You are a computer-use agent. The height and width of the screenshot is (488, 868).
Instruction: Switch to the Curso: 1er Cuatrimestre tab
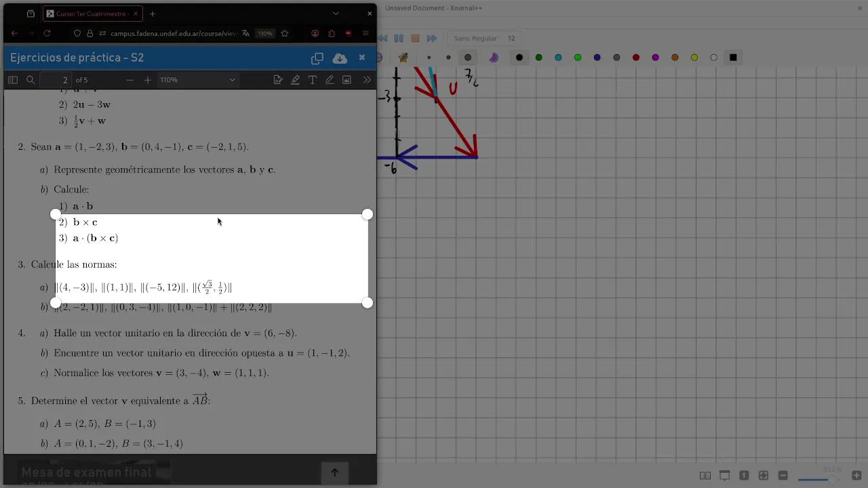92,14
